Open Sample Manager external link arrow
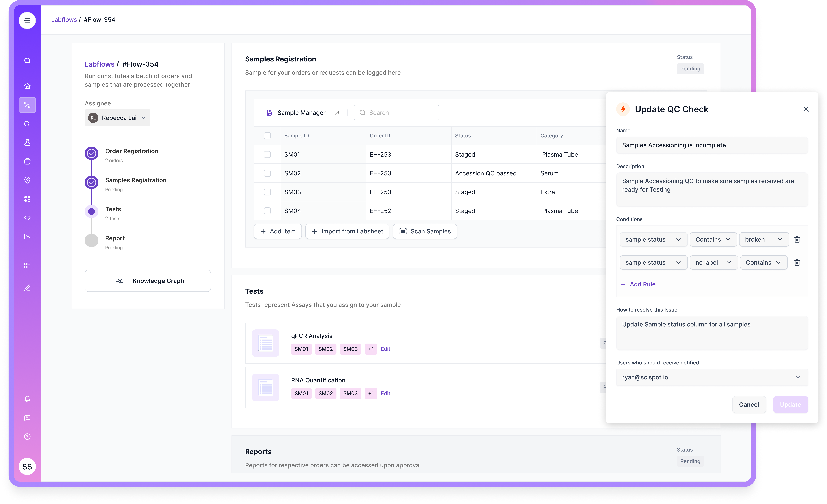This screenshot has width=827, height=504. tap(337, 113)
